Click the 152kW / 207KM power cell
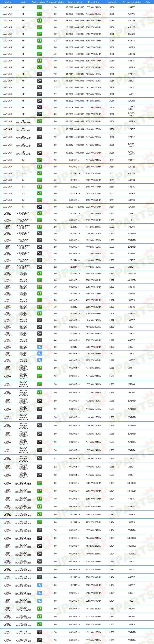The image size is (154, 644). pos(94,94)
